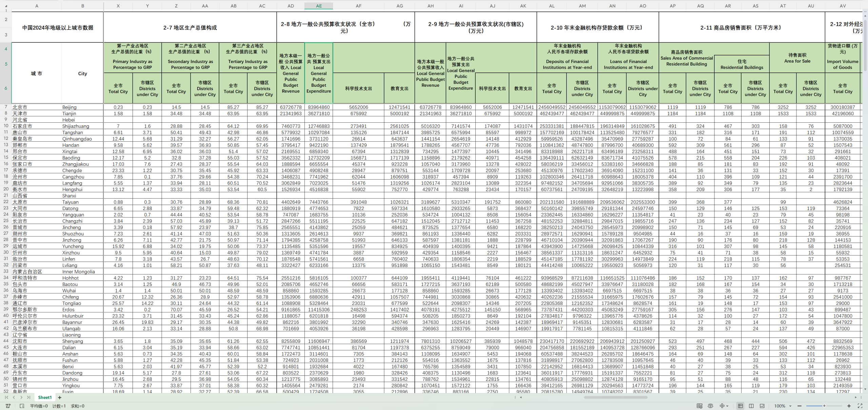
Task: Open the Sheet1 tab
Action: click(x=45, y=397)
